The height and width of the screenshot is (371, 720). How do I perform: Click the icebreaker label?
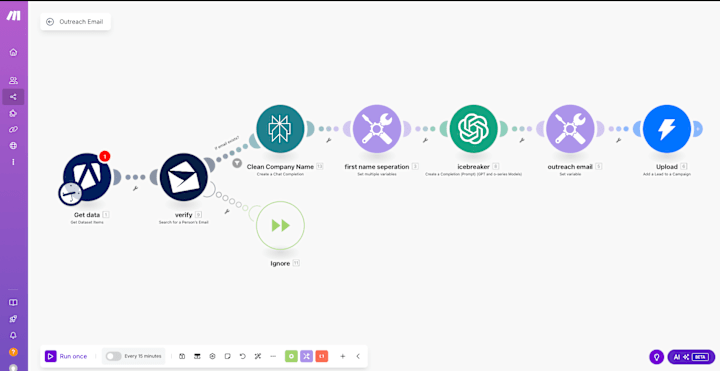(473, 167)
